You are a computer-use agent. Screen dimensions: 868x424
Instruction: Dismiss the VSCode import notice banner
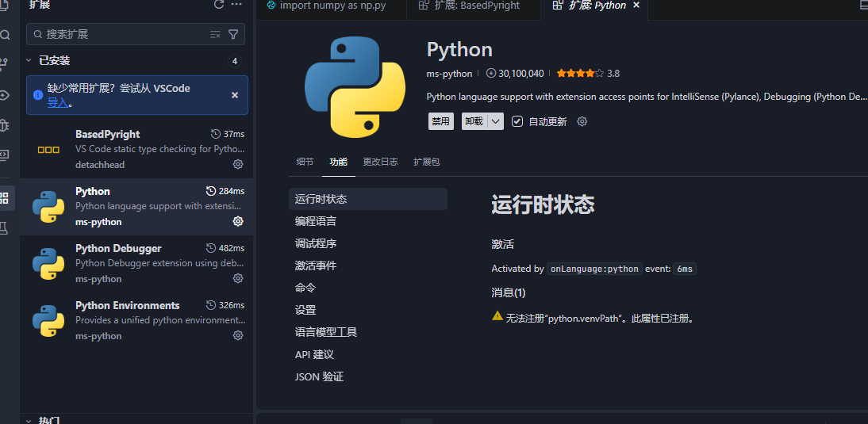point(235,95)
